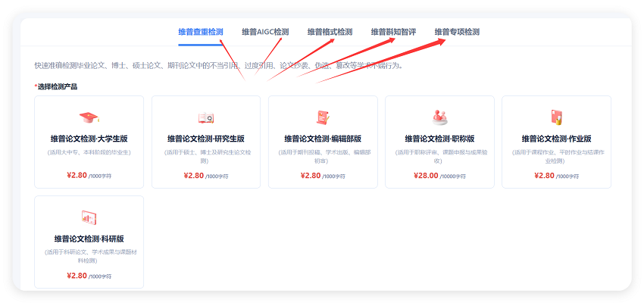Click the notebook icon for 作业版
Image resolution: width=644 pixels, height=303 pixels.
[x=557, y=117]
